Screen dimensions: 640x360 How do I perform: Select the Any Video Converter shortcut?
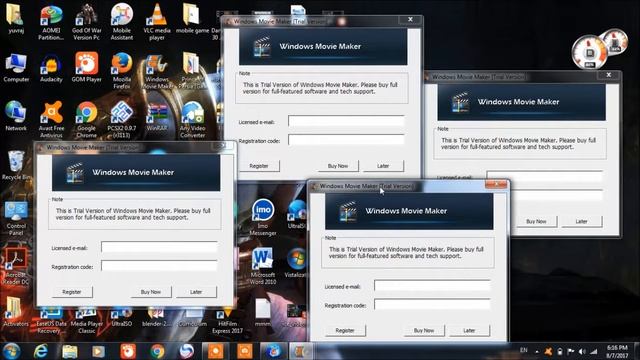[x=192, y=120]
